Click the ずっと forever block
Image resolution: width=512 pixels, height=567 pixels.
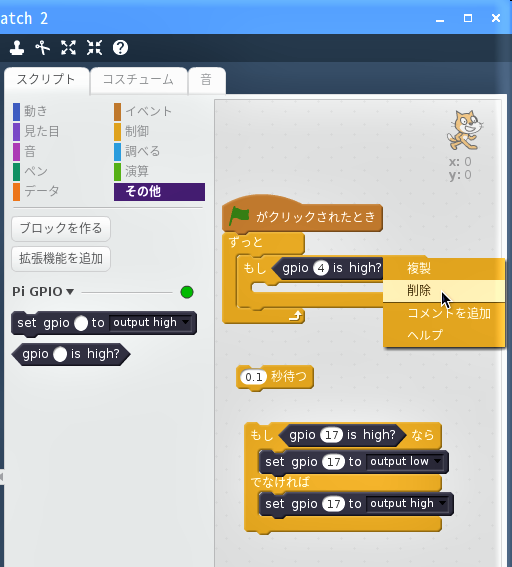(x=263, y=243)
